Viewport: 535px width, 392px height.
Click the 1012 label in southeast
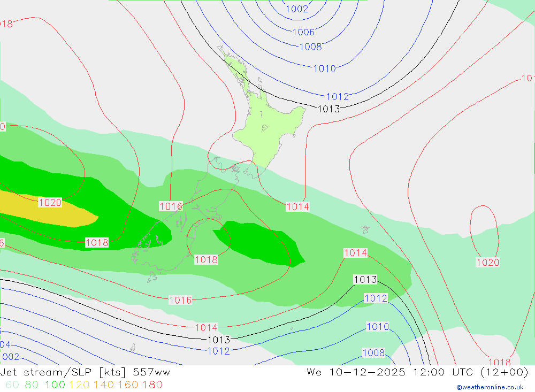click(x=376, y=298)
